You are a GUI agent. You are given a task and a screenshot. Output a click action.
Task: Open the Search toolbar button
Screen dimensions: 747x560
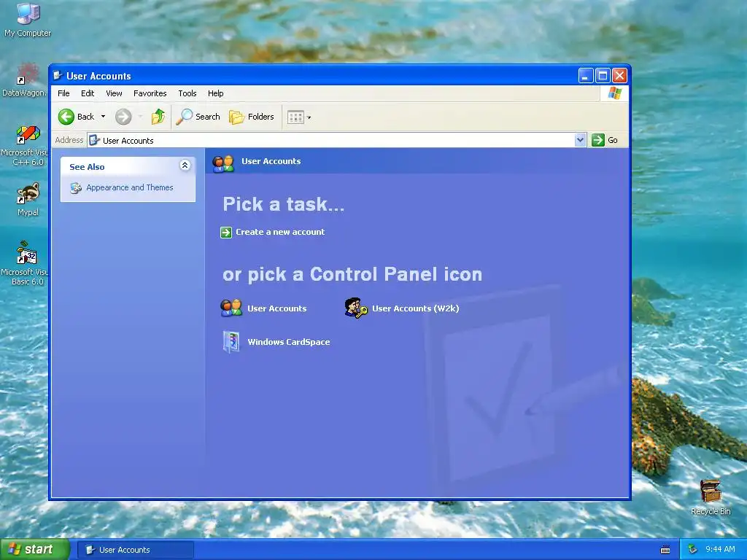point(198,117)
